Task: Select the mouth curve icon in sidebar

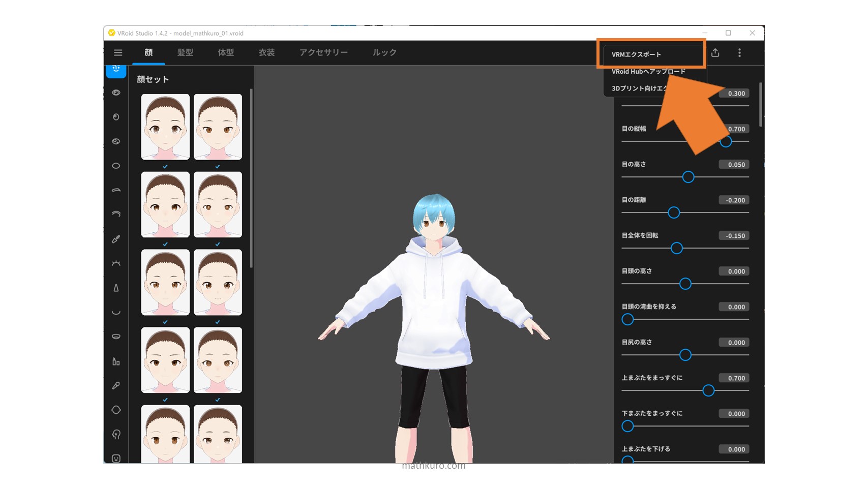Action: tap(116, 312)
